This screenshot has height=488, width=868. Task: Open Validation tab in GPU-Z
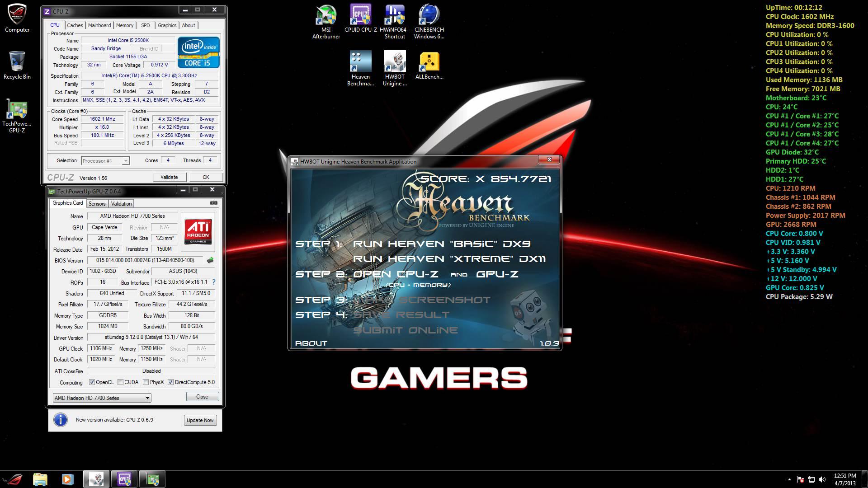point(122,204)
